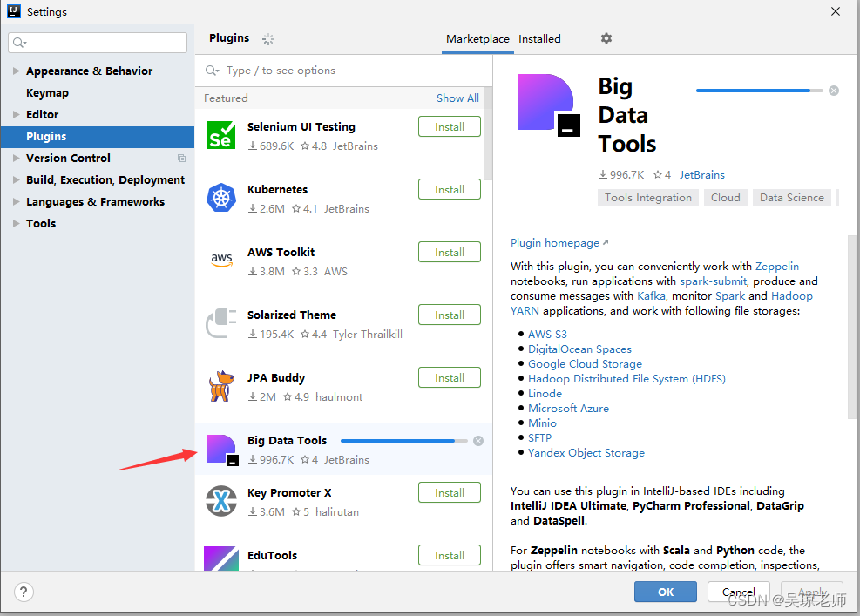Open the DigitalOcean Spaces link
The width and height of the screenshot is (860, 616).
click(579, 349)
